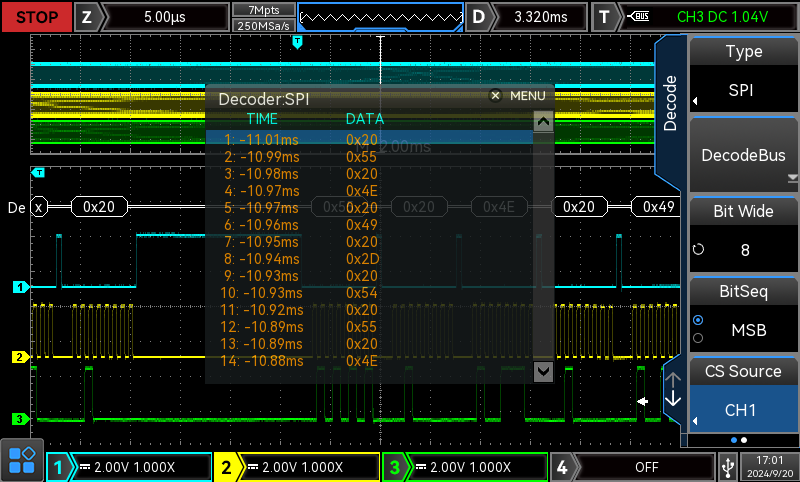Click the cyan trigger position marker at top
800x482 pixels.
297,42
